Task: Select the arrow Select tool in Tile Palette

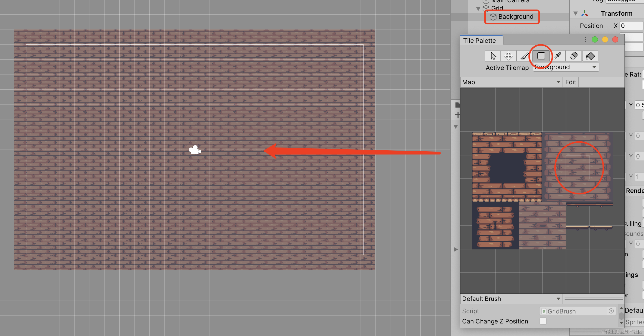Action: [493, 56]
